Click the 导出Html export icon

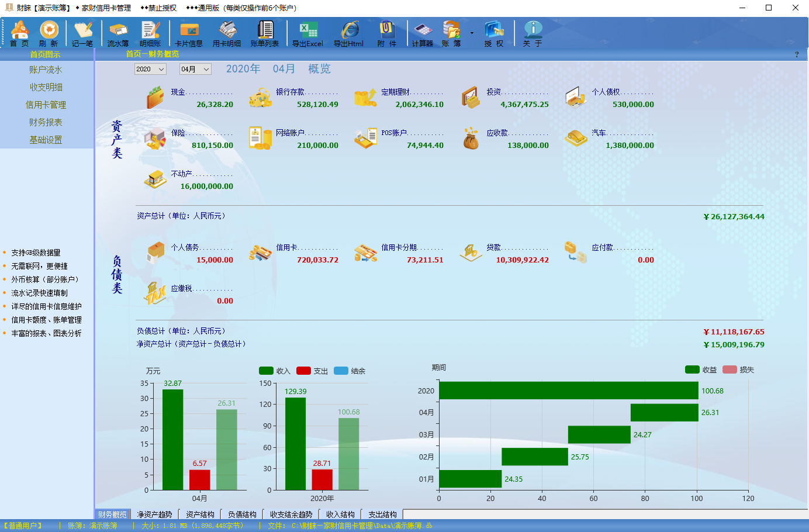pyautogui.click(x=349, y=33)
